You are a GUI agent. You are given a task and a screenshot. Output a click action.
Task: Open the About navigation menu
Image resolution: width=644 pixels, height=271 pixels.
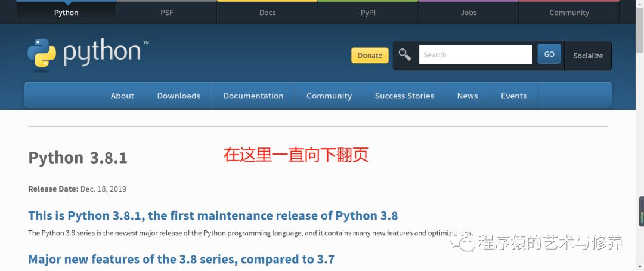click(122, 96)
